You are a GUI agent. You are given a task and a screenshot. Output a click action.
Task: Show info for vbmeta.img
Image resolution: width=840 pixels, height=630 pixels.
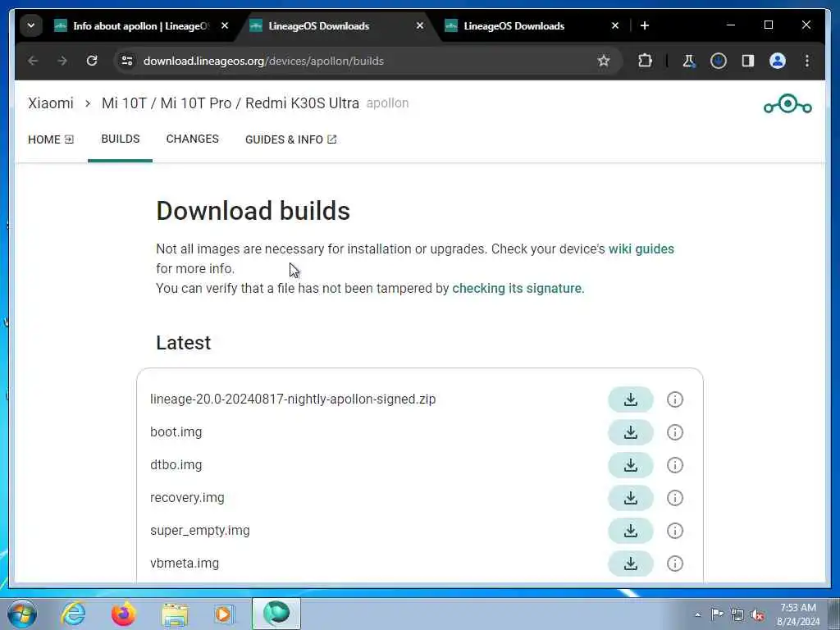[x=675, y=564]
